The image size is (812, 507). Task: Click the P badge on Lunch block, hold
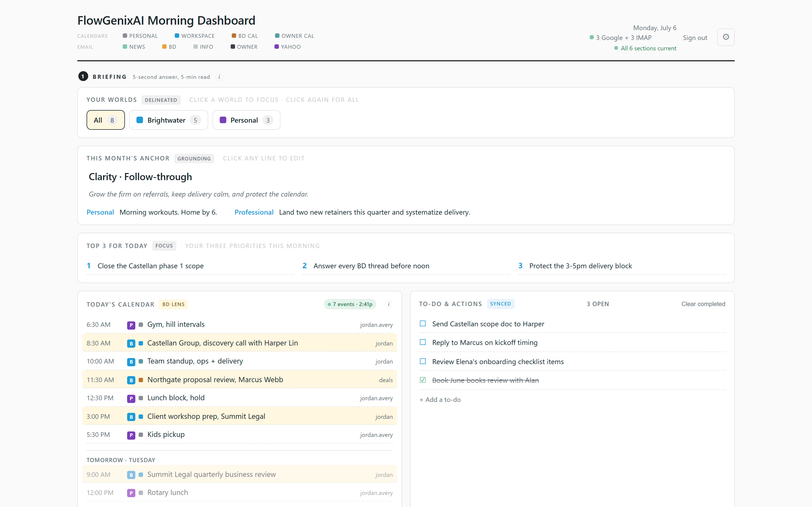(x=131, y=398)
